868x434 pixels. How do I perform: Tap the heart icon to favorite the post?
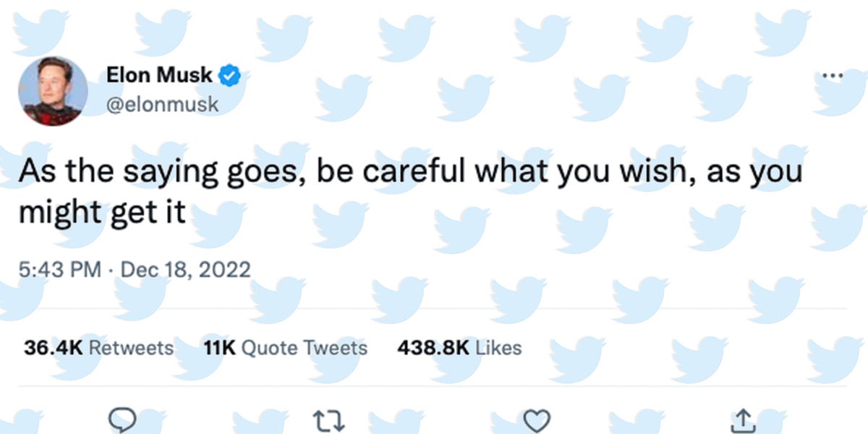tap(536, 418)
